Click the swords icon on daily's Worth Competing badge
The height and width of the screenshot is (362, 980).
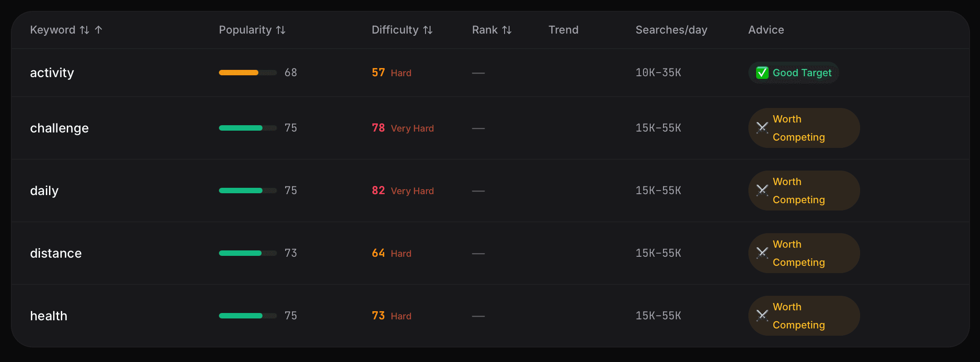[x=762, y=191]
